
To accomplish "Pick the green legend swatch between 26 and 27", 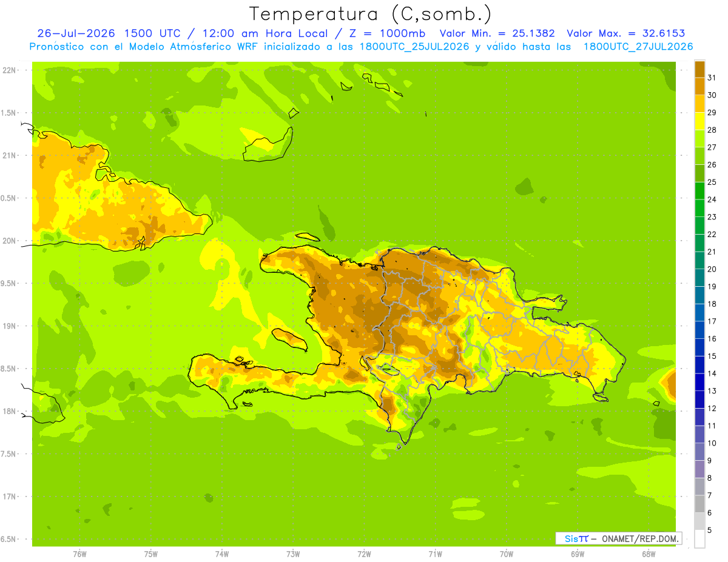I will (699, 156).
